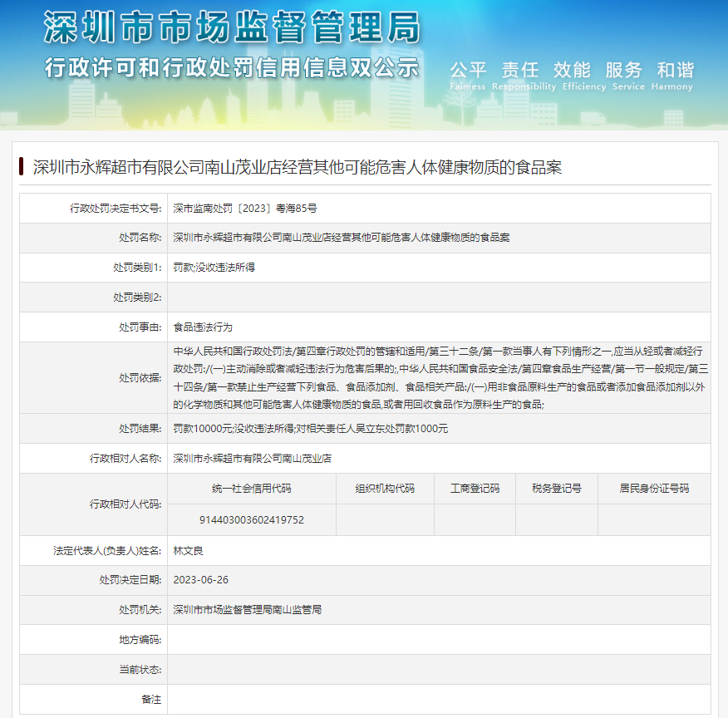The image size is (728, 718).
Task: Click the 服务 Service slogan text
Action: (x=628, y=76)
